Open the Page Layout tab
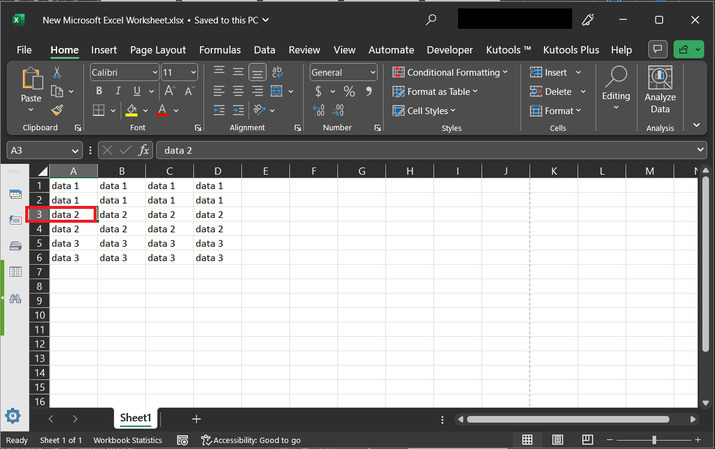 (157, 50)
